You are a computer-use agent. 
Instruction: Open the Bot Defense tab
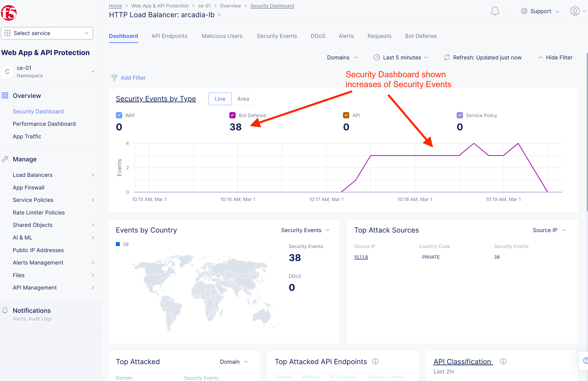click(x=420, y=36)
